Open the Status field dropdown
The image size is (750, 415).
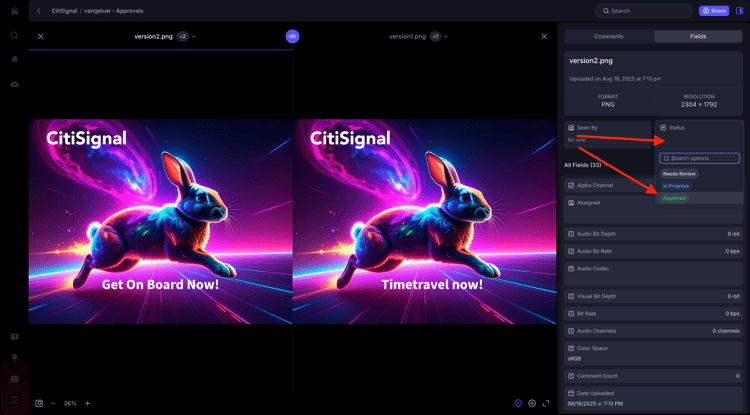point(699,134)
